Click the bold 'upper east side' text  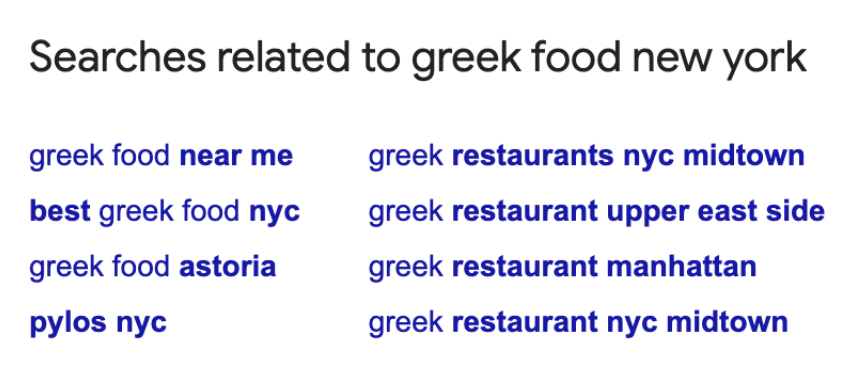(716, 212)
